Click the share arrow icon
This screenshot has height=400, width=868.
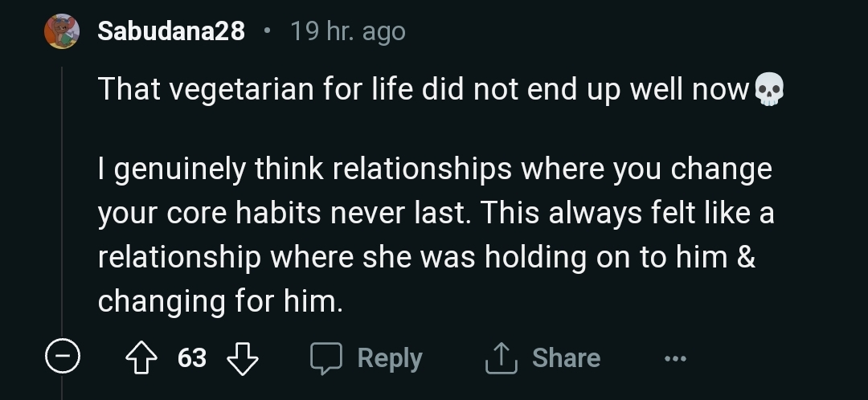click(499, 358)
